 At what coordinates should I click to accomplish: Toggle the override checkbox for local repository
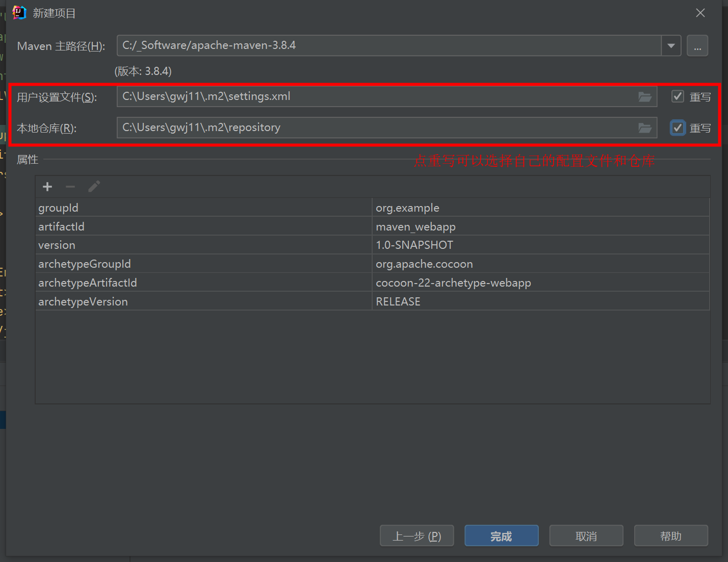(x=677, y=127)
